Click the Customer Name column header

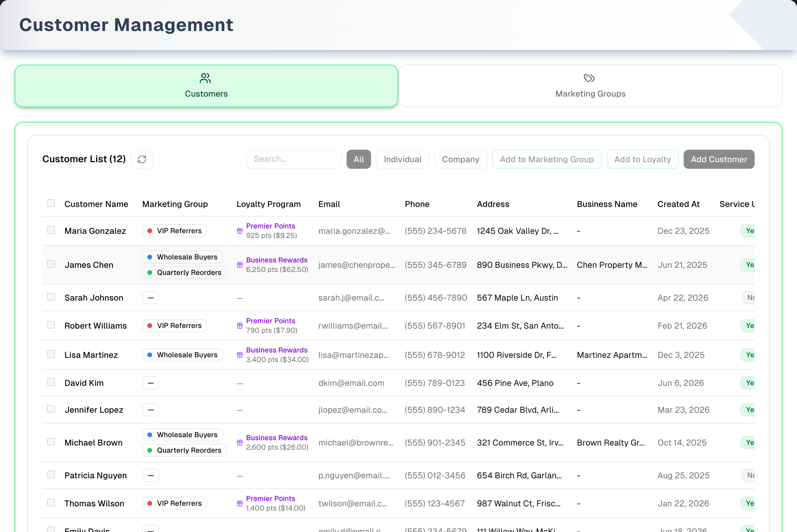point(96,204)
